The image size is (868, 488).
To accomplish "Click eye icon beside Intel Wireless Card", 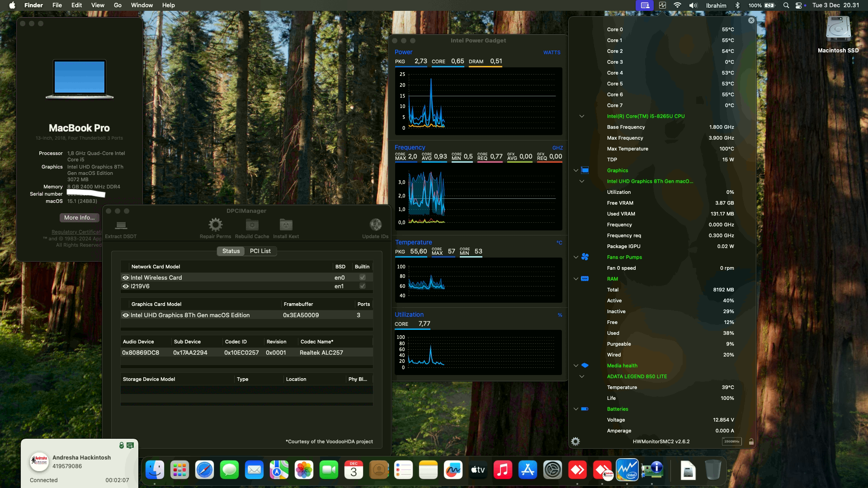I will [x=126, y=277].
